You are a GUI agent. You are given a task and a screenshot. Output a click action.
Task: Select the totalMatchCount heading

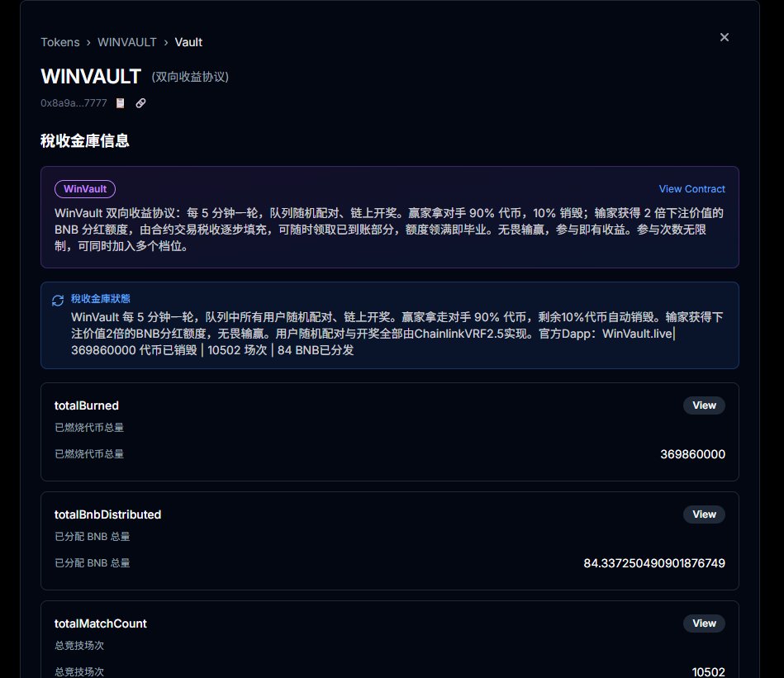(101, 623)
